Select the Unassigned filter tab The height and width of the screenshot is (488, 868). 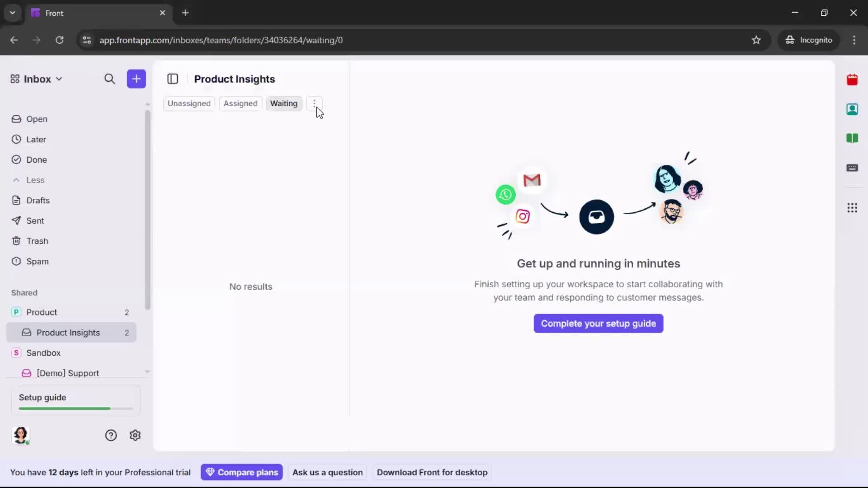[189, 103]
